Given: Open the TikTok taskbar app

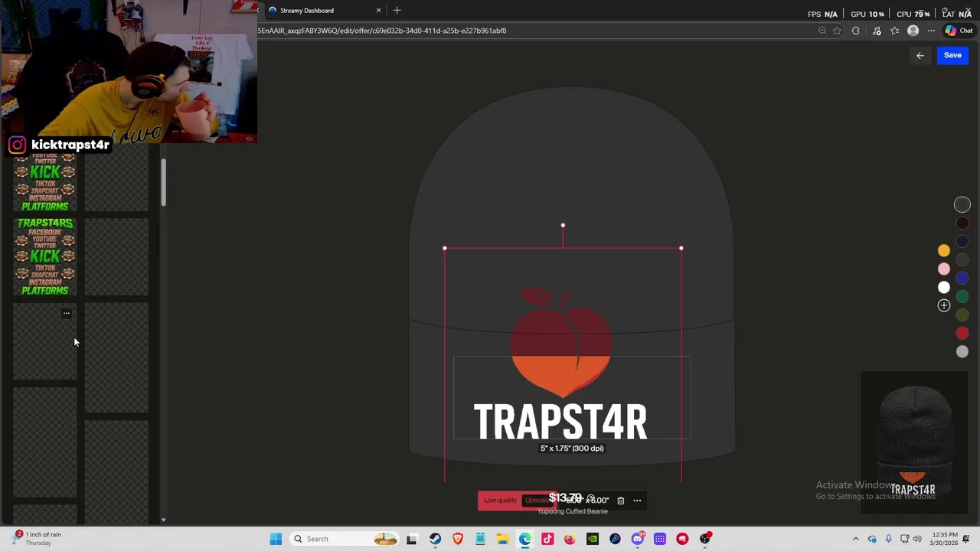Looking at the screenshot, I should pyautogui.click(x=547, y=539).
